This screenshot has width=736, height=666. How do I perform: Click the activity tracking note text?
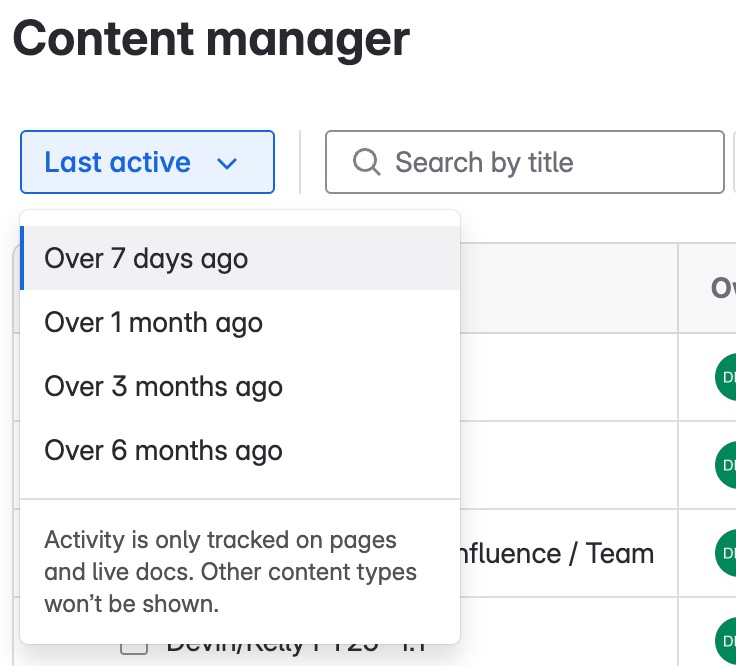pyautogui.click(x=230, y=572)
